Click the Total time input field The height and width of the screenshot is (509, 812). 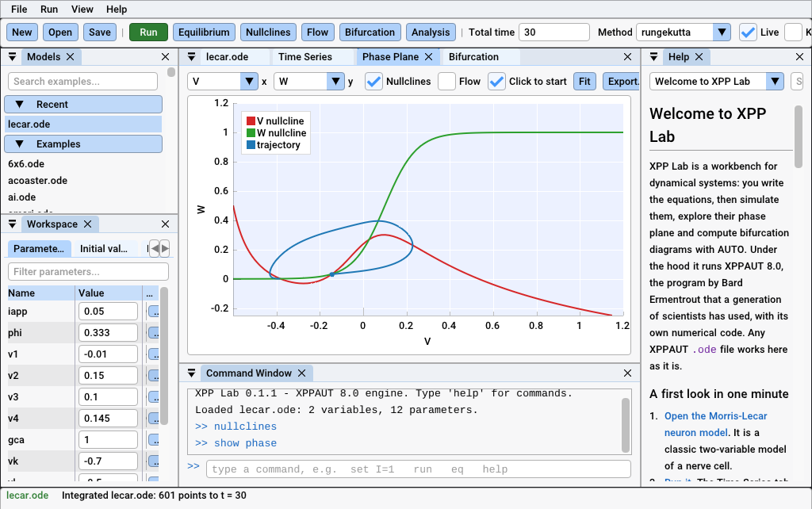tap(554, 32)
